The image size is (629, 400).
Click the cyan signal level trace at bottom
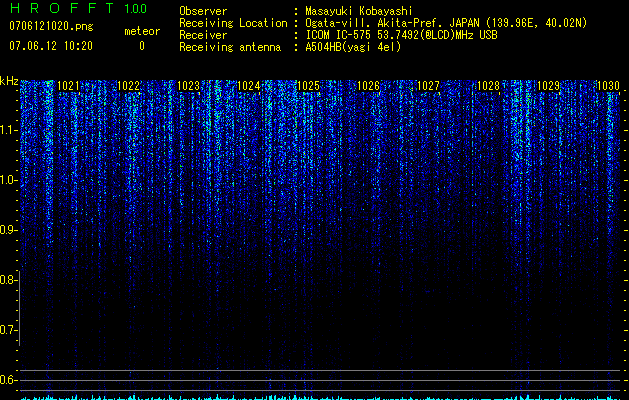point(321,397)
